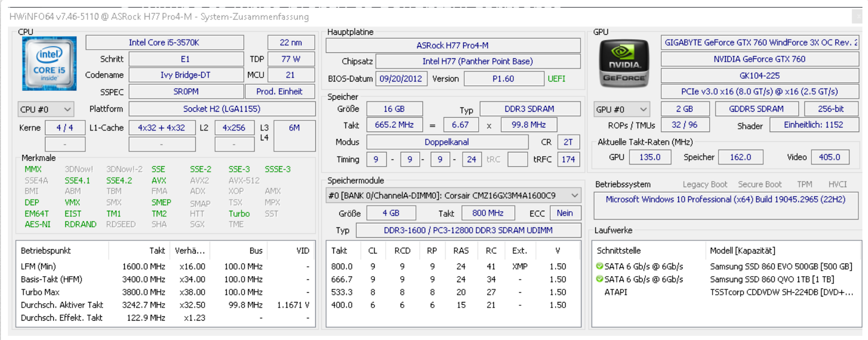Click the Ivy Bridge-DT codename value

coord(185,75)
